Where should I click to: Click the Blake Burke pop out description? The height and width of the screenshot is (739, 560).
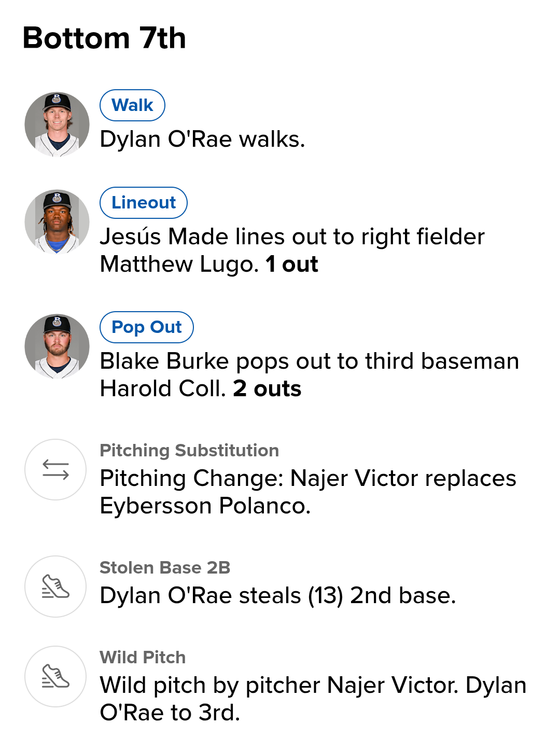click(309, 374)
